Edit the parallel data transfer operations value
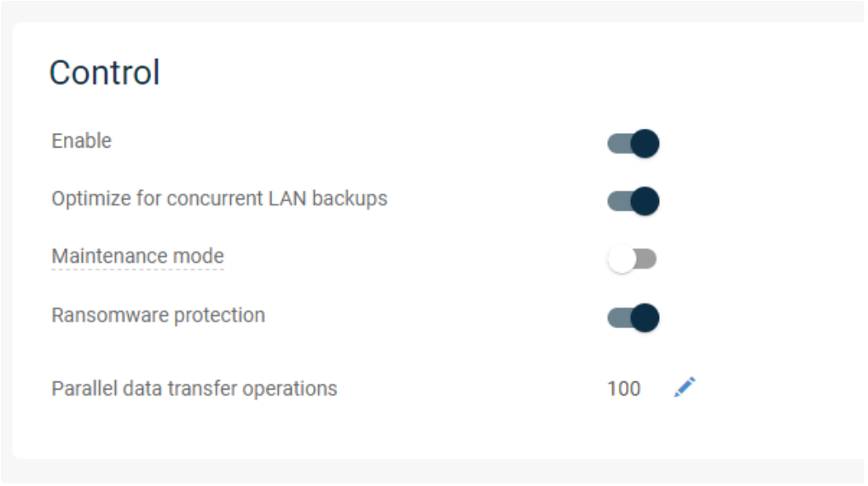 pyautogui.click(x=685, y=388)
